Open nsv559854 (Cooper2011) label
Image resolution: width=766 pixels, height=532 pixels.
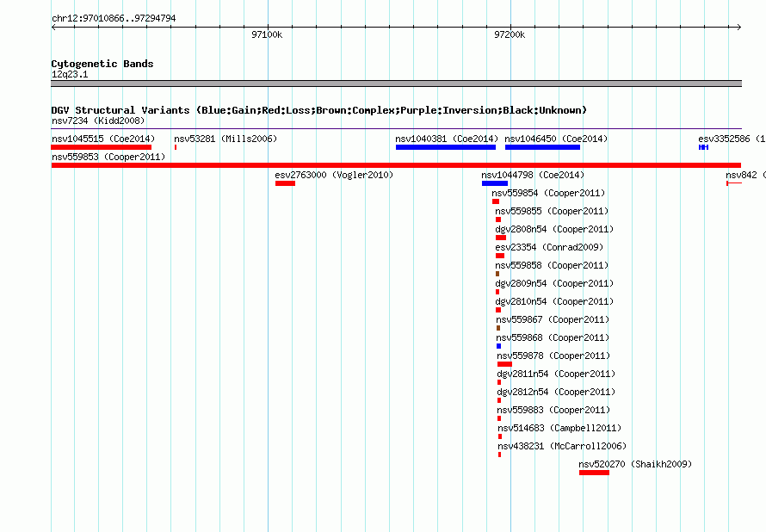[548, 193]
